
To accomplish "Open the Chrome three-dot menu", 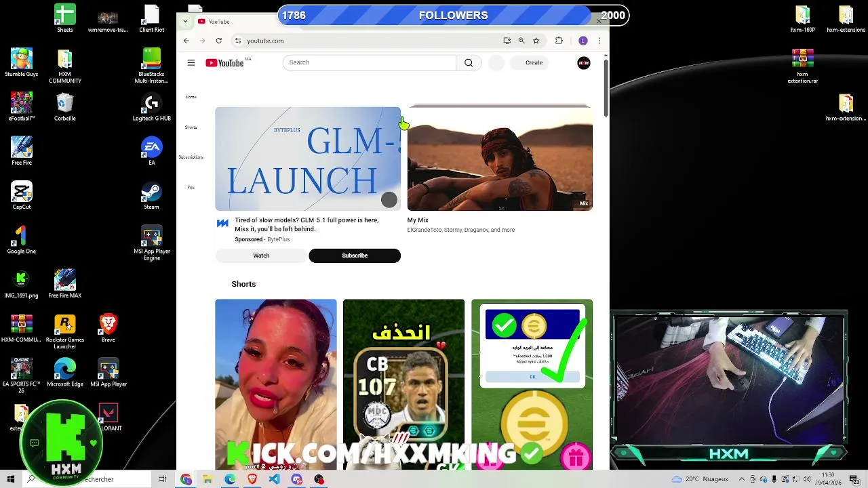I will (x=599, y=41).
